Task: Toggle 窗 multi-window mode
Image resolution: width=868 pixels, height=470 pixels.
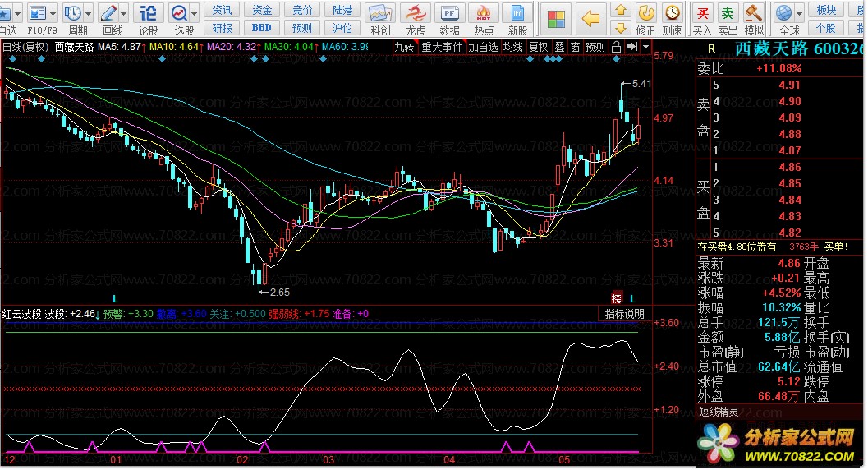Action: [575, 47]
